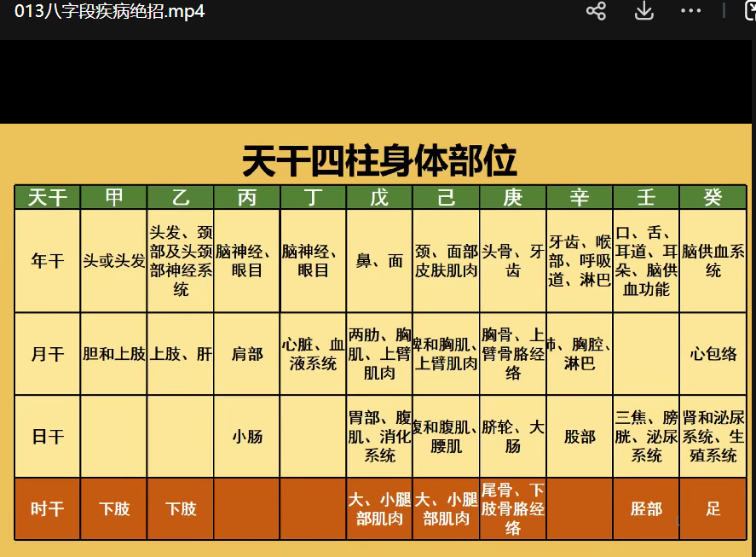
Task: Click the 月干 row label
Action: pyautogui.click(x=48, y=353)
